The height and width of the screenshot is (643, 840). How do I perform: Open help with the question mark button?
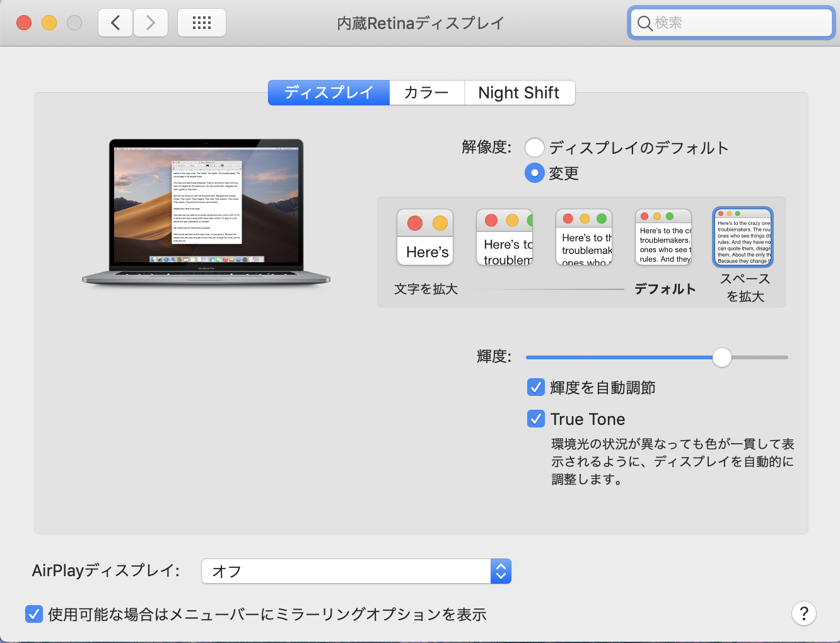[x=803, y=613]
